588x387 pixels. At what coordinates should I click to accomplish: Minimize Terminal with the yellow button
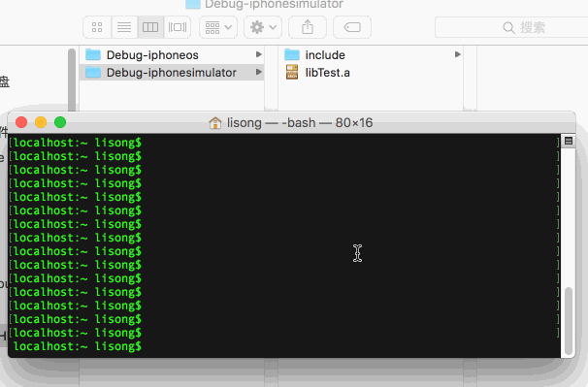click(x=41, y=122)
